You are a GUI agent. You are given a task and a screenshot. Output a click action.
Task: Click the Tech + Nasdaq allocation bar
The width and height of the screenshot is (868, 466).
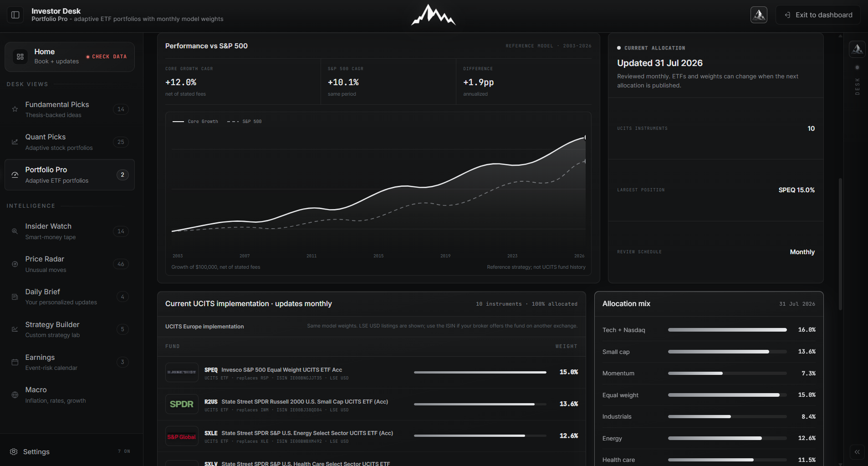(x=727, y=330)
